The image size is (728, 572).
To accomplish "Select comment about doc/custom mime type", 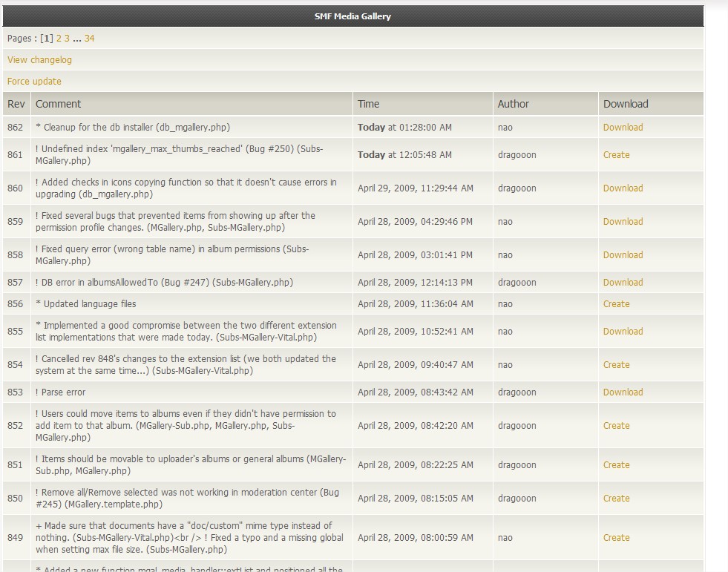I will [x=189, y=538].
